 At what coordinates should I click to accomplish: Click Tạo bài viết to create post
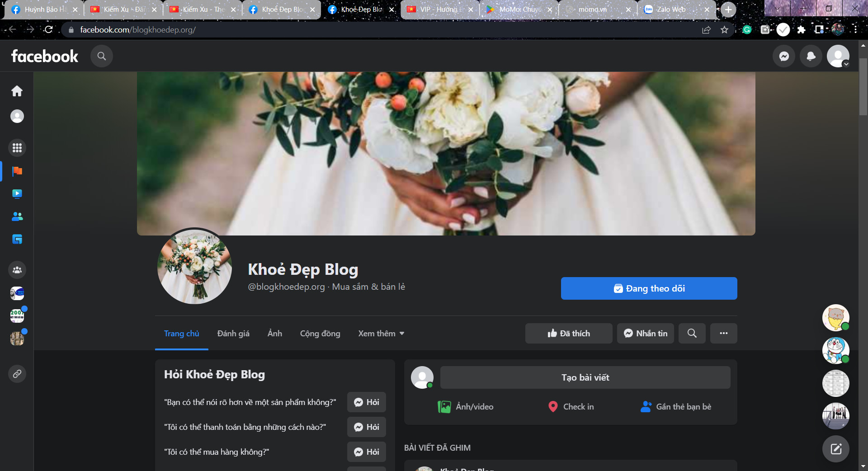coord(585,377)
